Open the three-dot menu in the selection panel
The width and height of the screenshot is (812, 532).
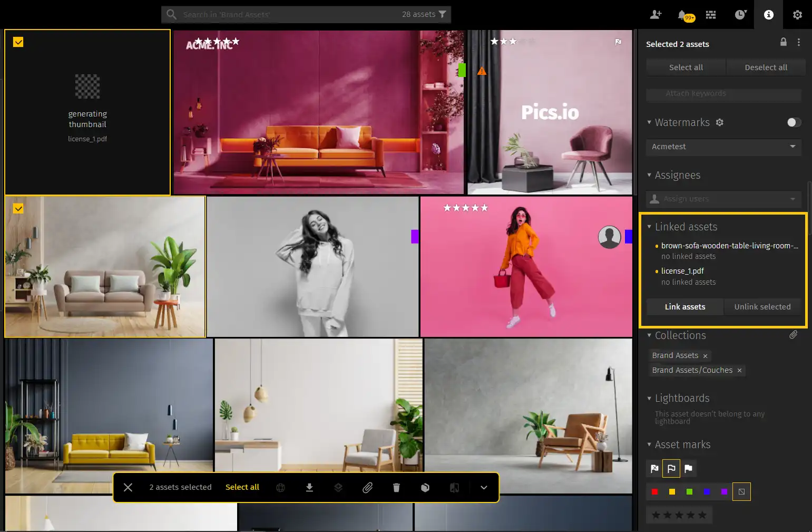799,42
